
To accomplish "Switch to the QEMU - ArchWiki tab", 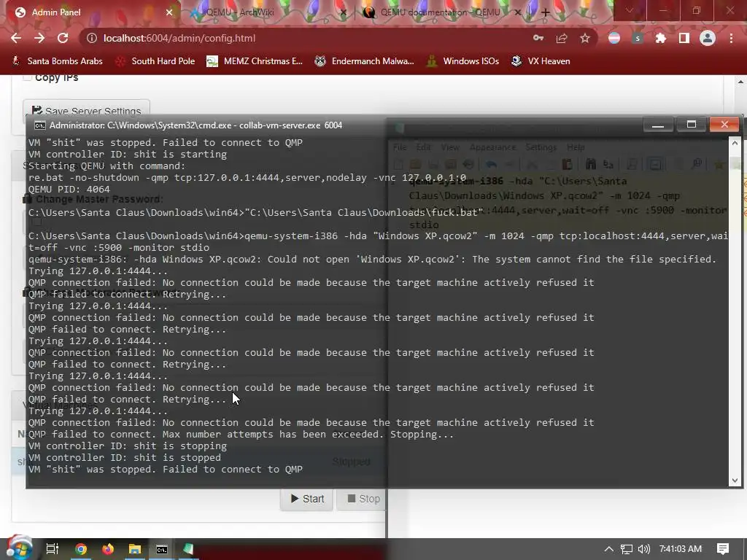I will (267, 12).
